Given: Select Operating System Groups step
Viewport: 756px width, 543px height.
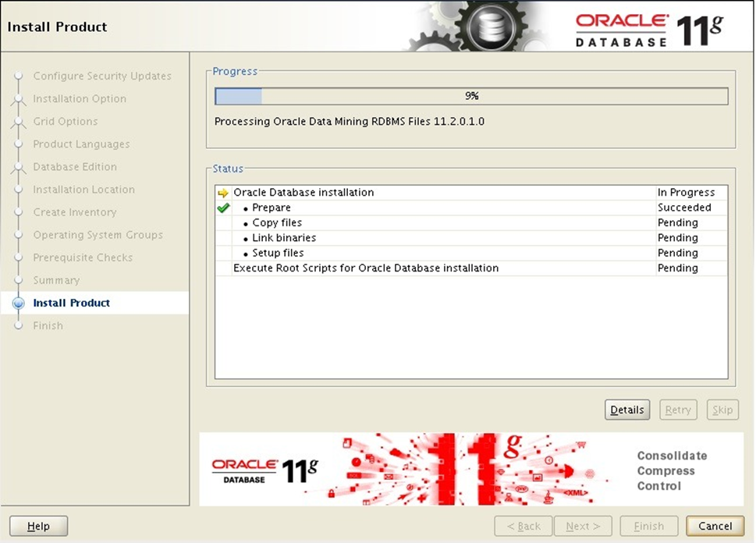Looking at the screenshot, I should 98,235.
